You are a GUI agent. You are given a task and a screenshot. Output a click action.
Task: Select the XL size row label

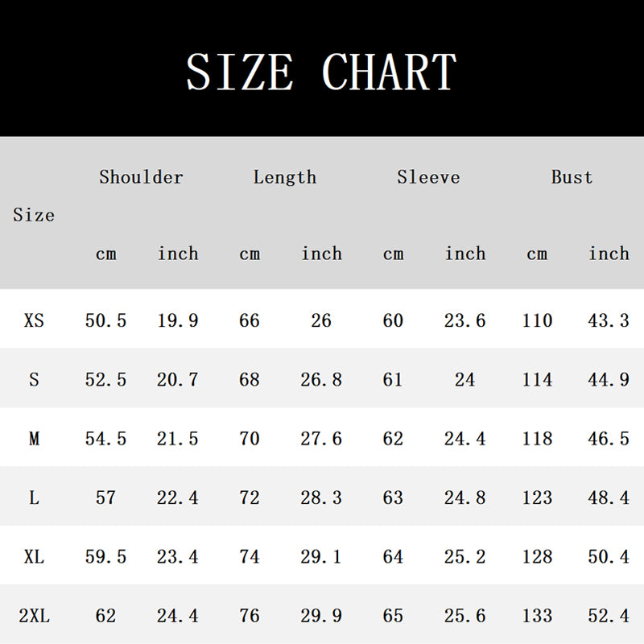pyautogui.click(x=34, y=556)
